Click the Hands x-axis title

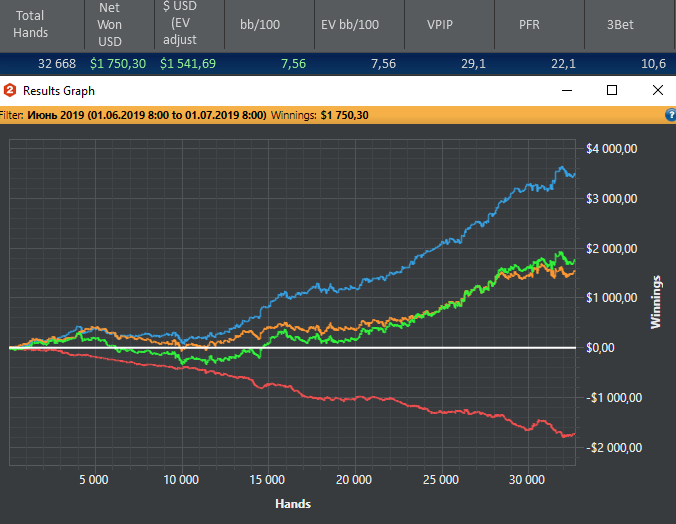point(293,504)
